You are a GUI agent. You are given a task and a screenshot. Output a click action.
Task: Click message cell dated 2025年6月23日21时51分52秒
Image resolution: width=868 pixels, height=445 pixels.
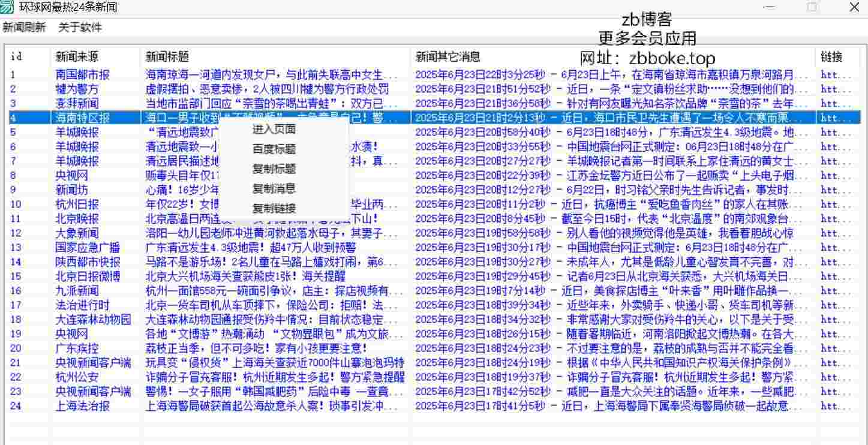[610, 89]
